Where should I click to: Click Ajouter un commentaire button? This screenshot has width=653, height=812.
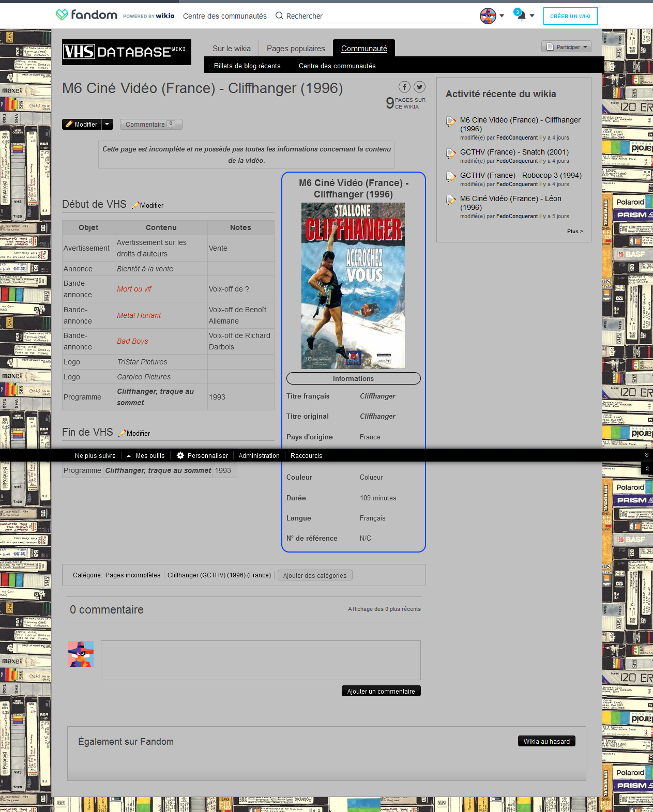[x=381, y=691]
